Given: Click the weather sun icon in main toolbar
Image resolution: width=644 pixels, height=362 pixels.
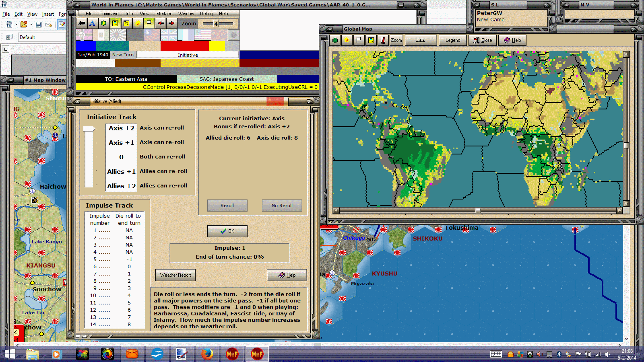Looking at the screenshot, I should click(x=138, y=23).
